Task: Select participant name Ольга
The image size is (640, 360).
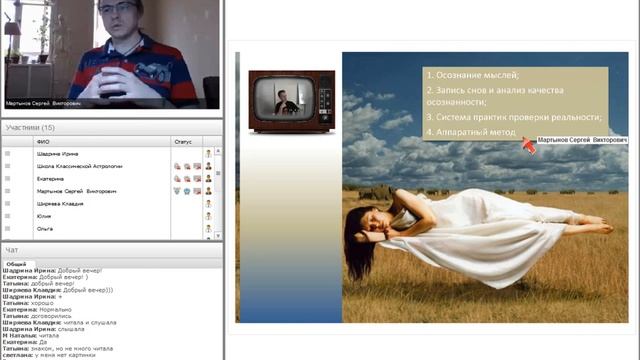Action: click(x=45, y=229)
